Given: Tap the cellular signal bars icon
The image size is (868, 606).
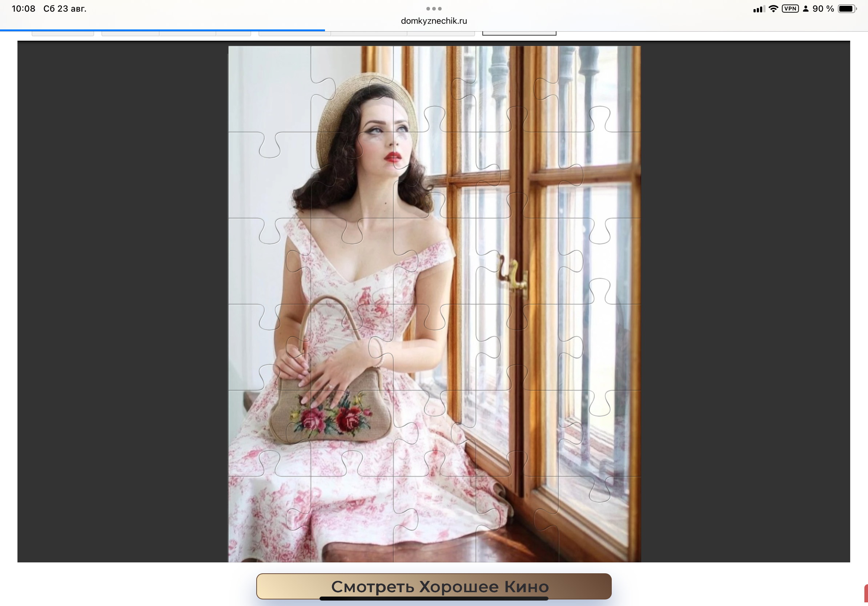Looking at the screenshot, I should click(759, 9).
